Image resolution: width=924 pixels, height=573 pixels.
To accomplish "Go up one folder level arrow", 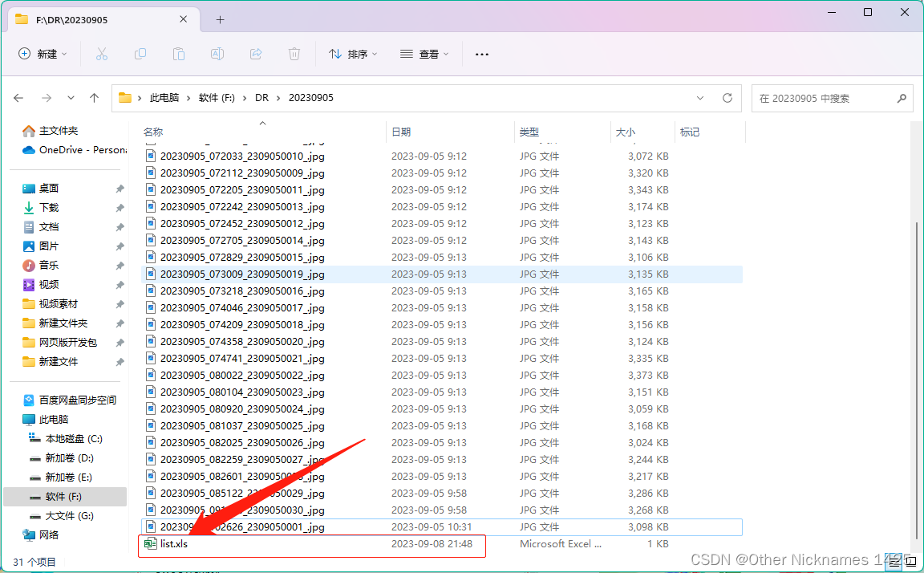I will click(95, 98).
